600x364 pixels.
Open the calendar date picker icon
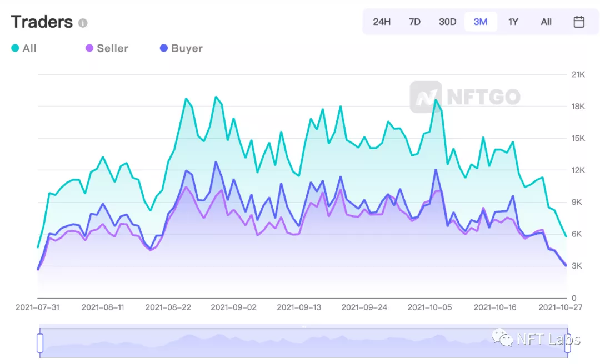579,22
